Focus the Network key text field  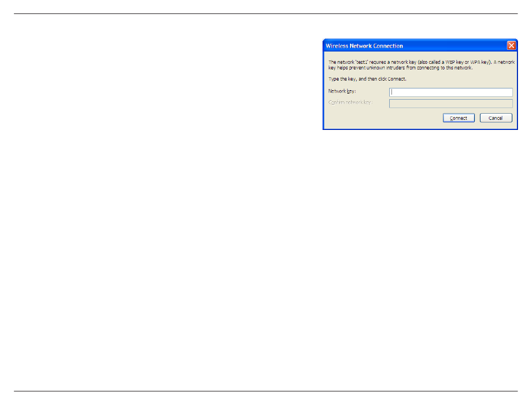pos(451,92)
